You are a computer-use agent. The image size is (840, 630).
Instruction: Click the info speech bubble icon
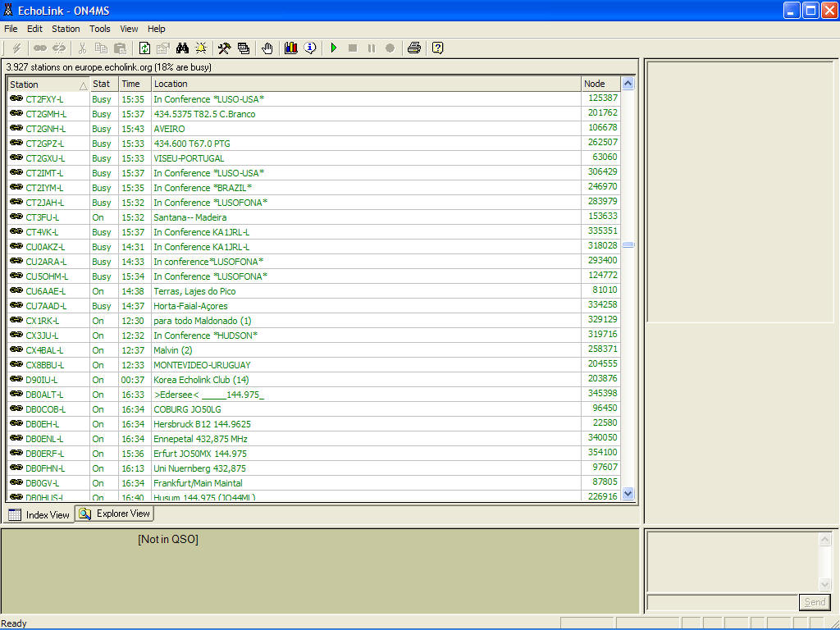(x=310, y=48)
